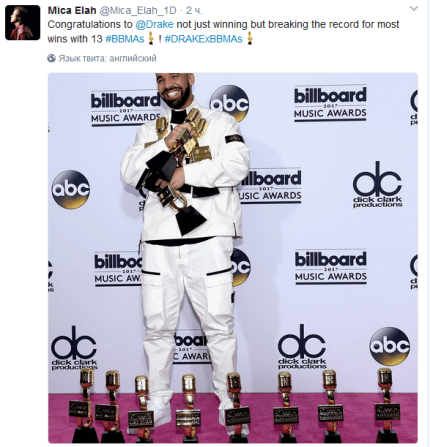Click the abc logo at photo's left edge
The width and height of the screenshot is (430, 447).
71,189
